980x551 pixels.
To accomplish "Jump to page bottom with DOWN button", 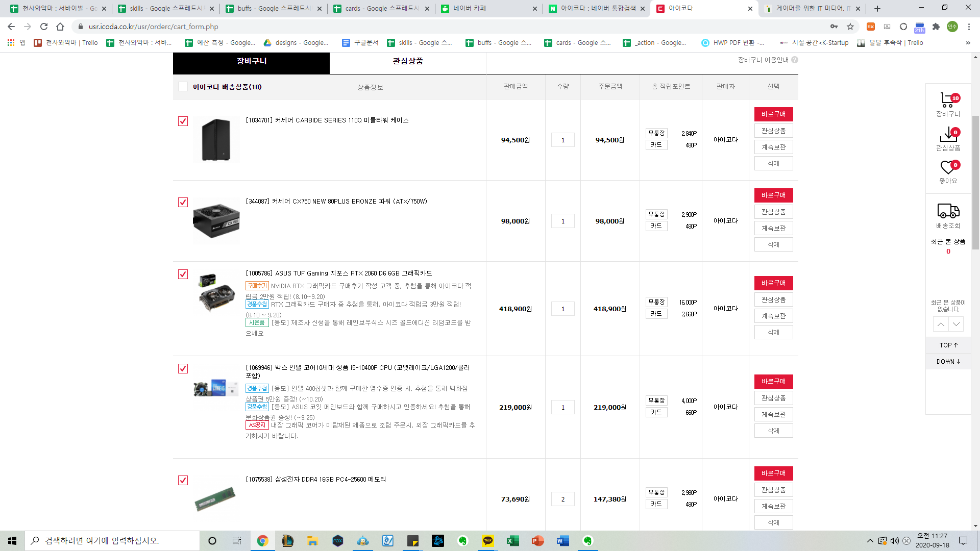I will click(x=948, y=362).
